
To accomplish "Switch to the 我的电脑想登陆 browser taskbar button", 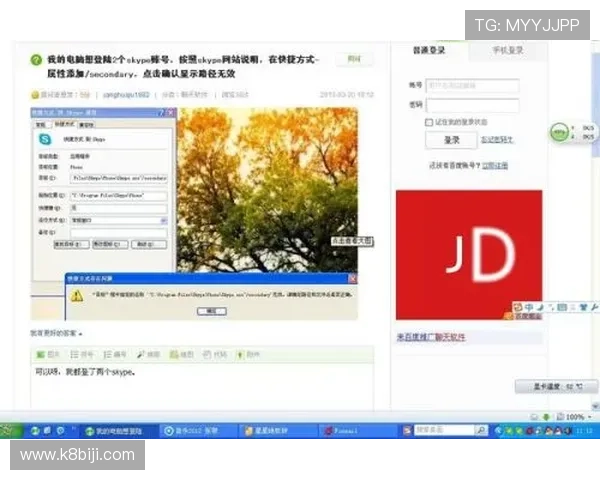I will pyautogui.click(x=119, y=431).
